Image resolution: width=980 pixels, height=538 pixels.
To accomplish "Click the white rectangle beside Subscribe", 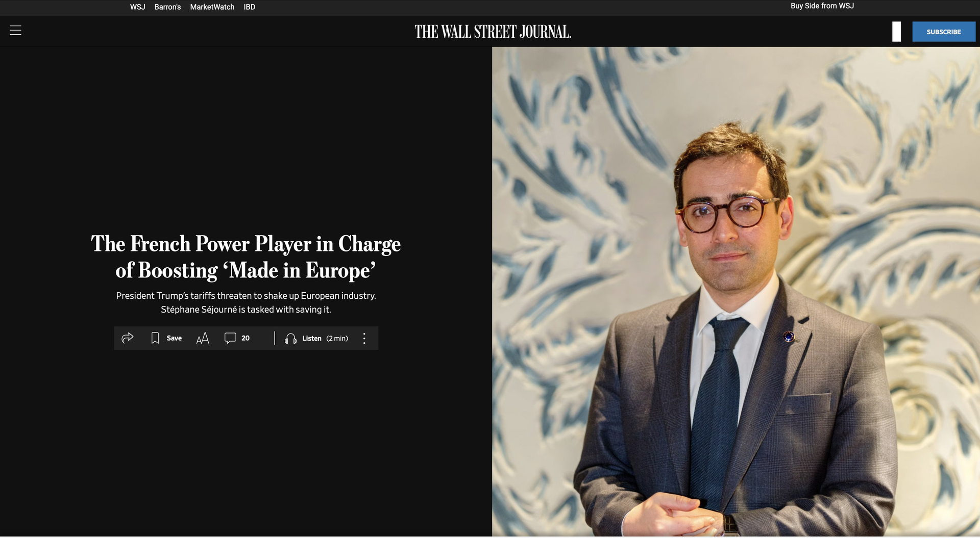I will 896,32.
